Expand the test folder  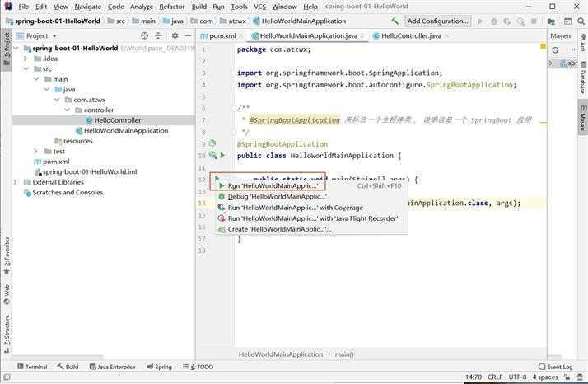(36, 151)
